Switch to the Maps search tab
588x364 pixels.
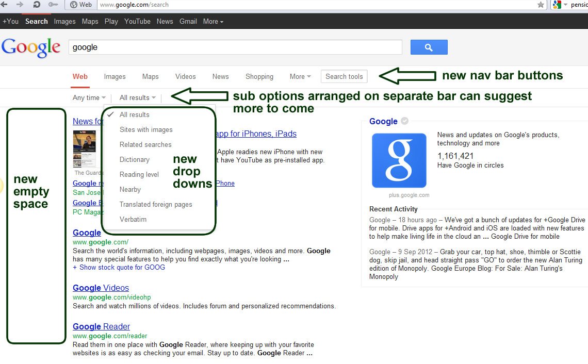(151, 76)
